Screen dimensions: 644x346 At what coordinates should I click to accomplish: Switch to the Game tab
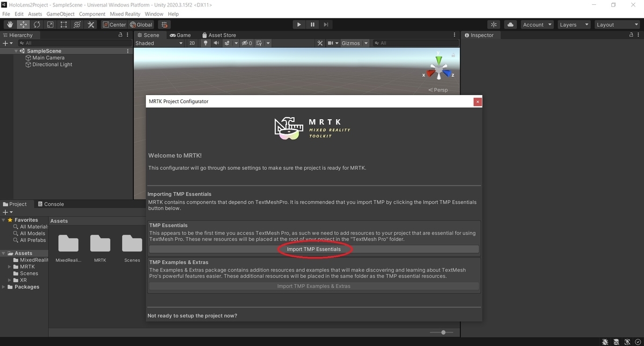pyautogui.click(x=180, y=35)
